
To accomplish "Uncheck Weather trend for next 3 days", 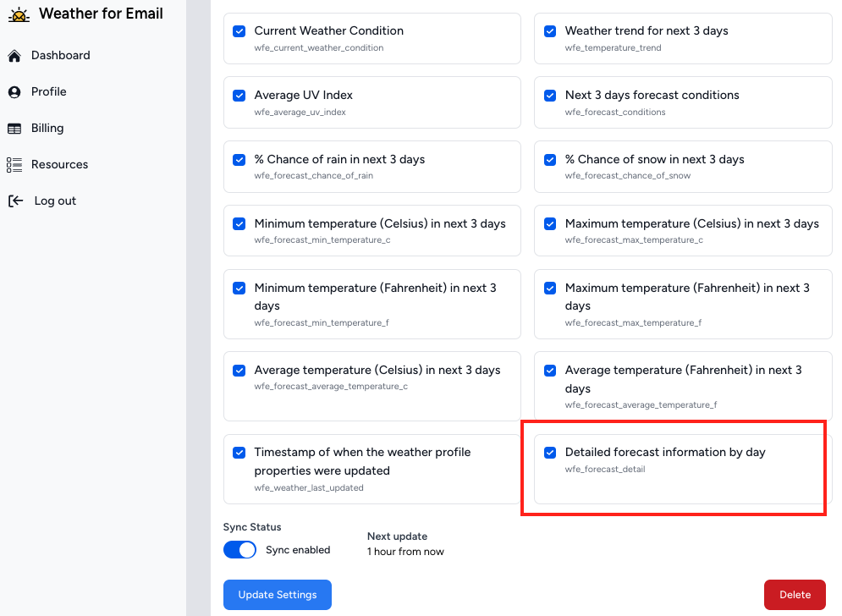I will coord(550,31).
